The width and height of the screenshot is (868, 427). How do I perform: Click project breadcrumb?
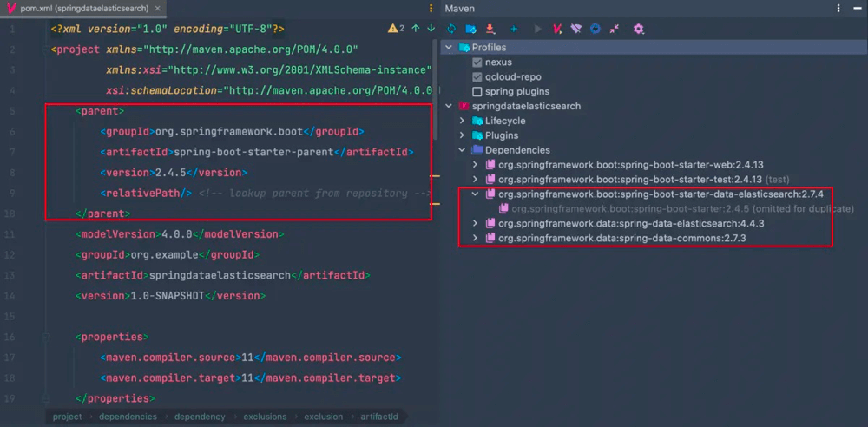coord(67,417)
